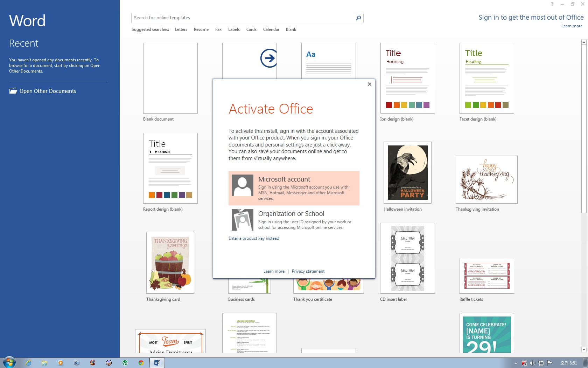Open Learn more link in Activate dialog
588x368 pixels.
274,271
